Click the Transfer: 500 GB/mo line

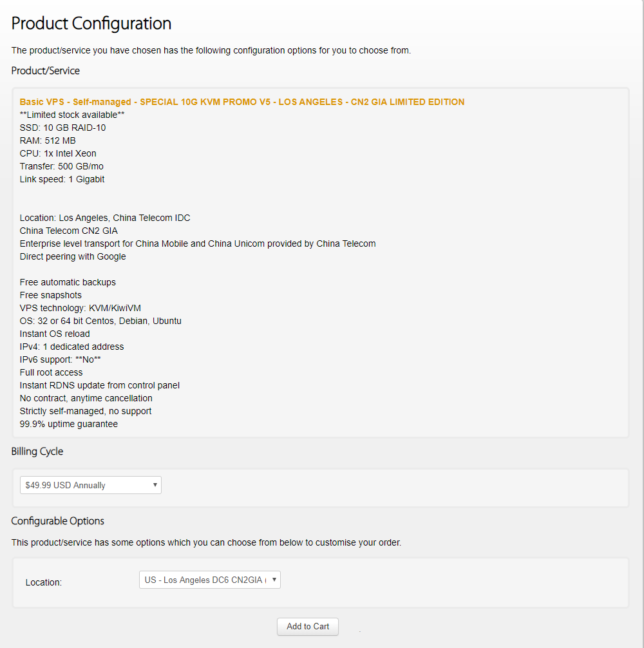coord(62,166)
